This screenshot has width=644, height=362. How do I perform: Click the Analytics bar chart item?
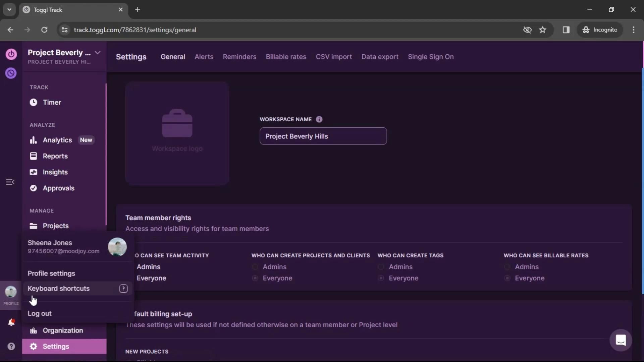click(57, 140)
